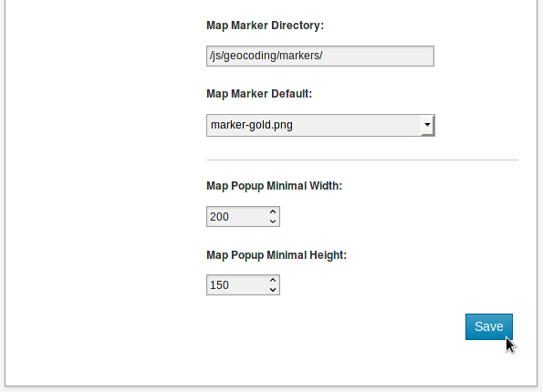543x392 pixels.
Task: Increase the Map Popup Minimal Height value
Action: (x=273, y=280)
